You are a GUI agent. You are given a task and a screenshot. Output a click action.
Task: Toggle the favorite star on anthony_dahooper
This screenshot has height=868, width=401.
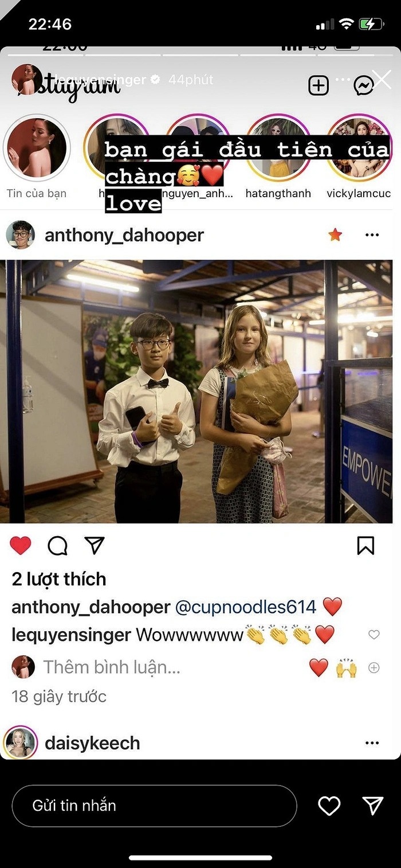[x=335, y=234]
